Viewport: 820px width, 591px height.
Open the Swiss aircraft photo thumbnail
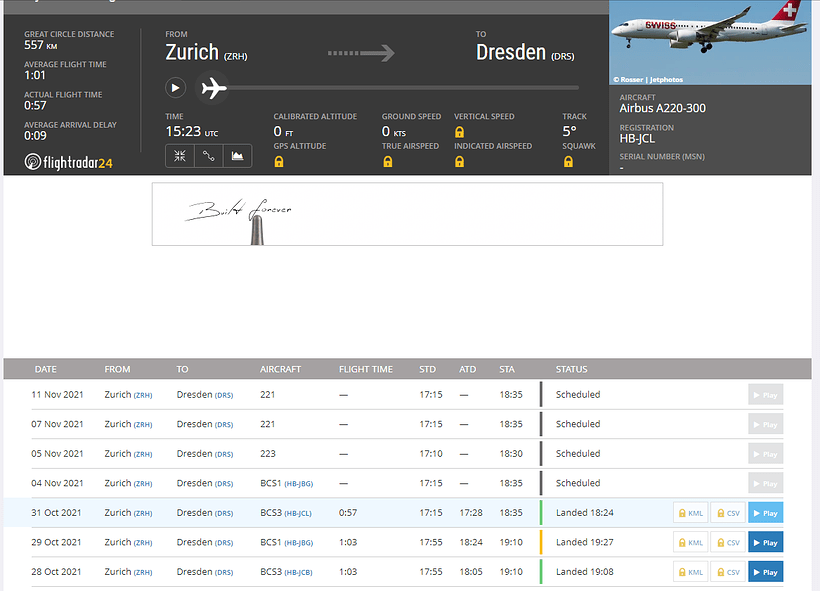[710, 42]
